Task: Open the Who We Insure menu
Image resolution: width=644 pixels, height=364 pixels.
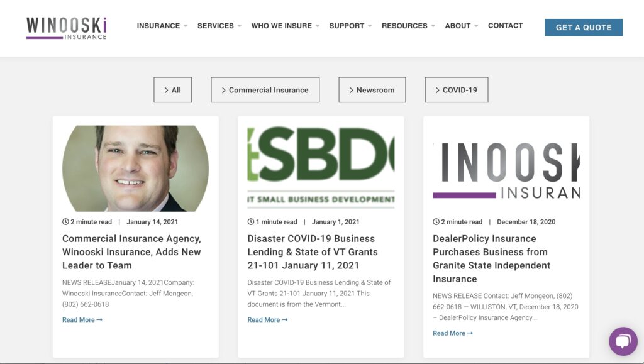Action: tap(281, 26)
